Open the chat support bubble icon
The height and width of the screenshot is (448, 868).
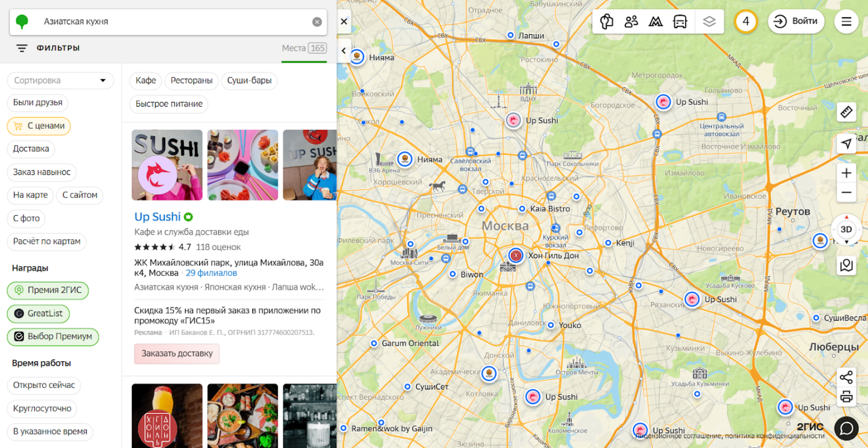point(846,428)
